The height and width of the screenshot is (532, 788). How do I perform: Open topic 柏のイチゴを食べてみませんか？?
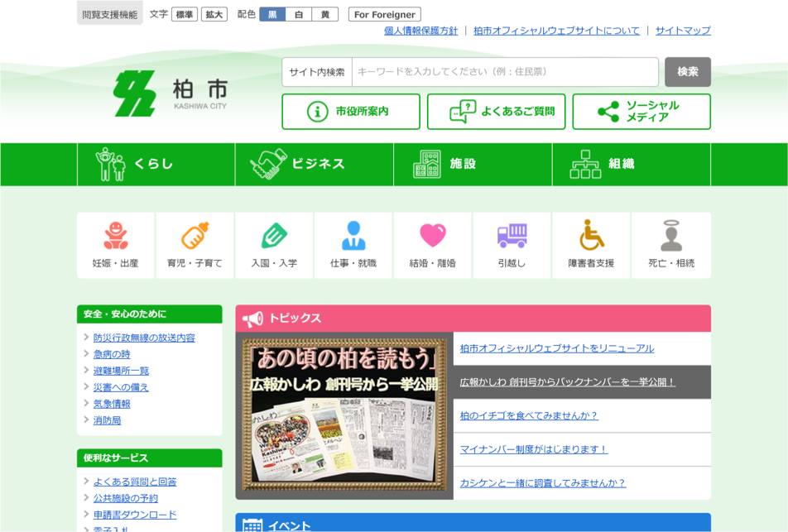[529, 416]
